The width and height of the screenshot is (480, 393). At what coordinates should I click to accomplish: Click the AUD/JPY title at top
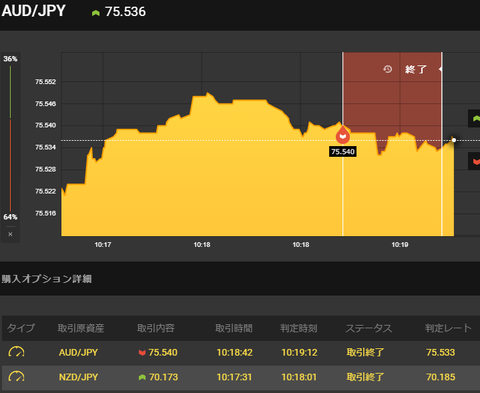click(33, 11)
